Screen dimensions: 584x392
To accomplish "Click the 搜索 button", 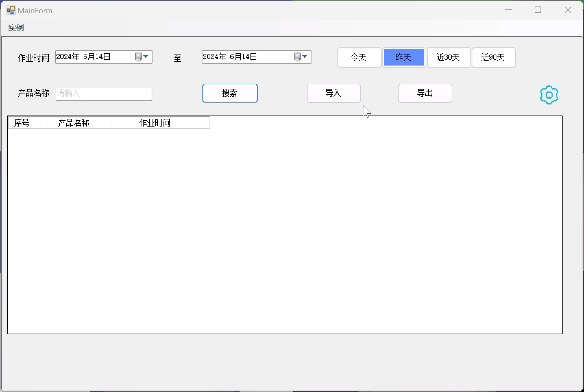I will click(230, 93).
